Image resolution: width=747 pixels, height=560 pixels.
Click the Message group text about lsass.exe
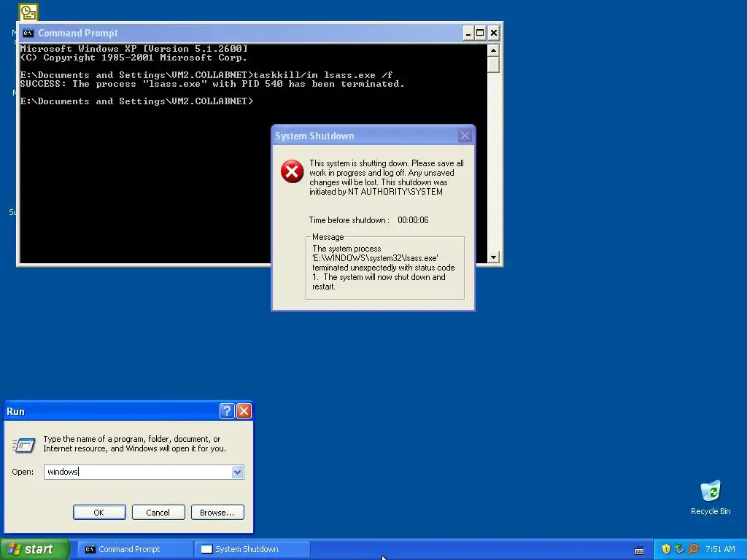click(384, 268)
